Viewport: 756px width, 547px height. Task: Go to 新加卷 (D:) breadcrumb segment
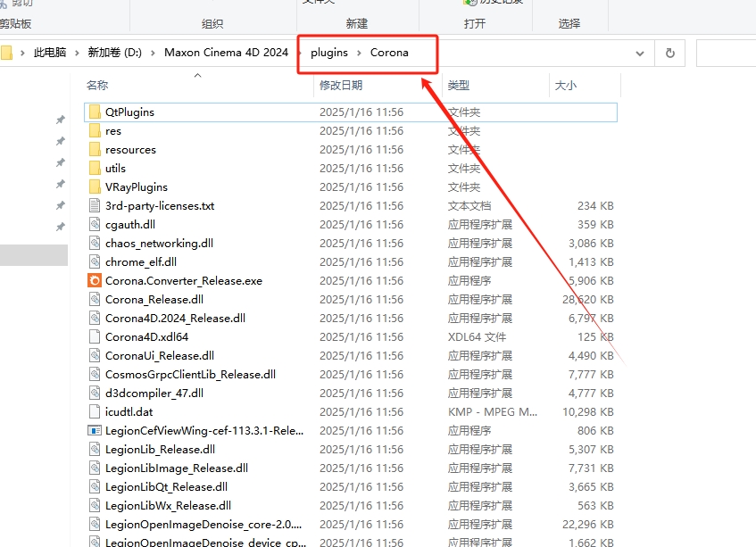115,53
